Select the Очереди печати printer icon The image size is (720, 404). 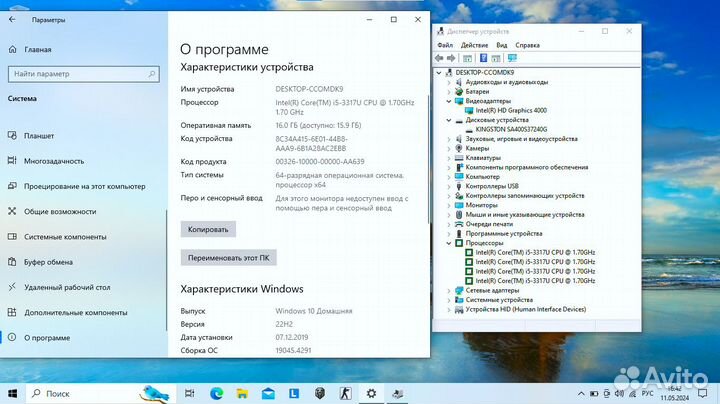(459, 224)
